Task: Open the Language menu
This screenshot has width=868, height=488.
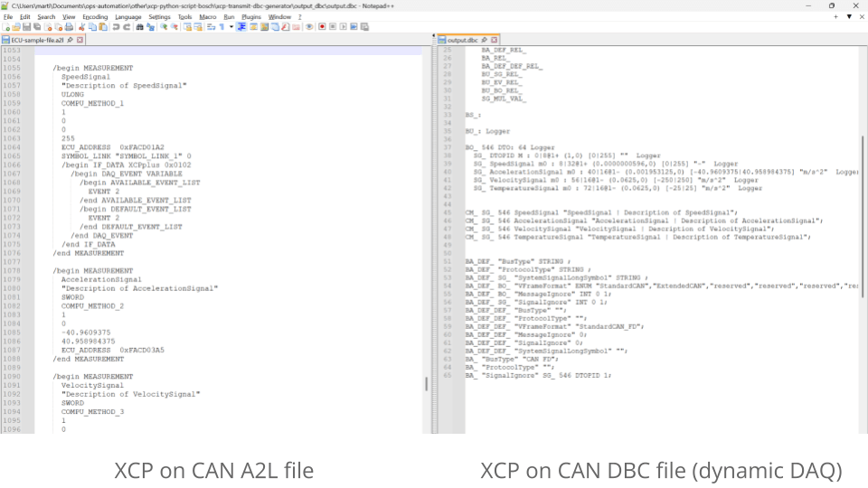Action: 127,17
